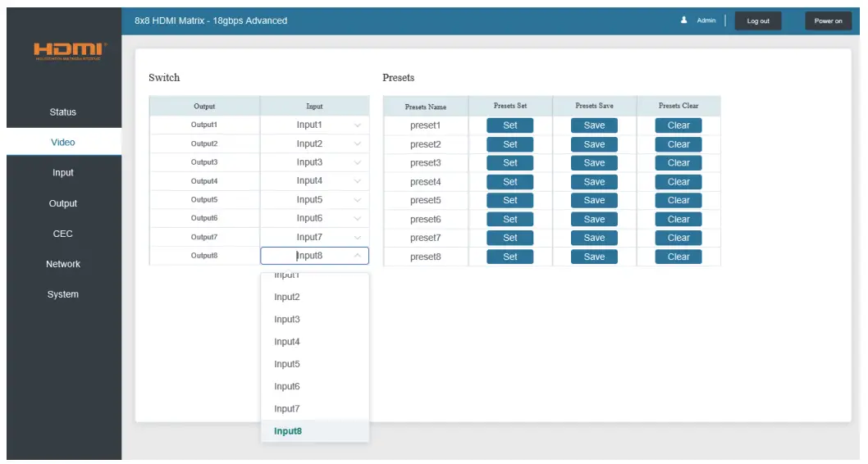Image resolution: width=868 pixels, height=464 pixels.
Task: Expand the Output4 input dropdown
Action: coord(314,181)
